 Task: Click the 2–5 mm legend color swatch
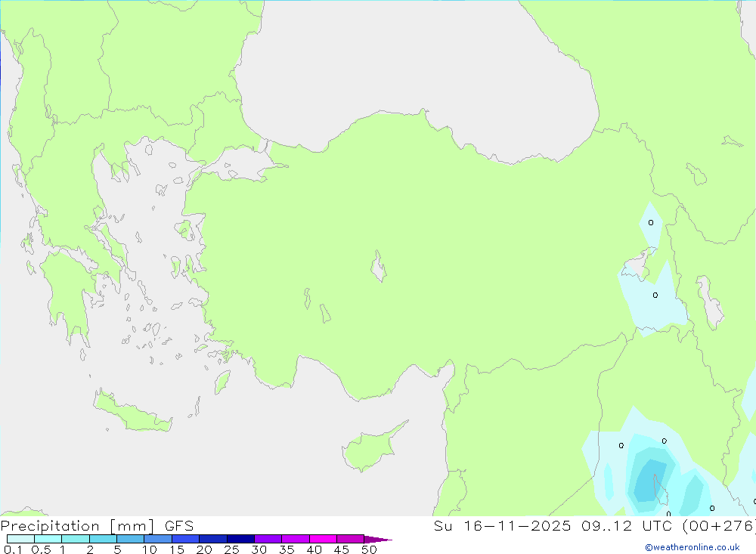pyautogui.click(x=103, y=539)
